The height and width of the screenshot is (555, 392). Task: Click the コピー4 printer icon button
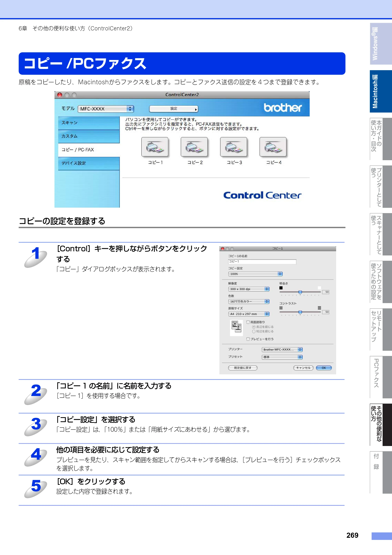pos(273,147)
